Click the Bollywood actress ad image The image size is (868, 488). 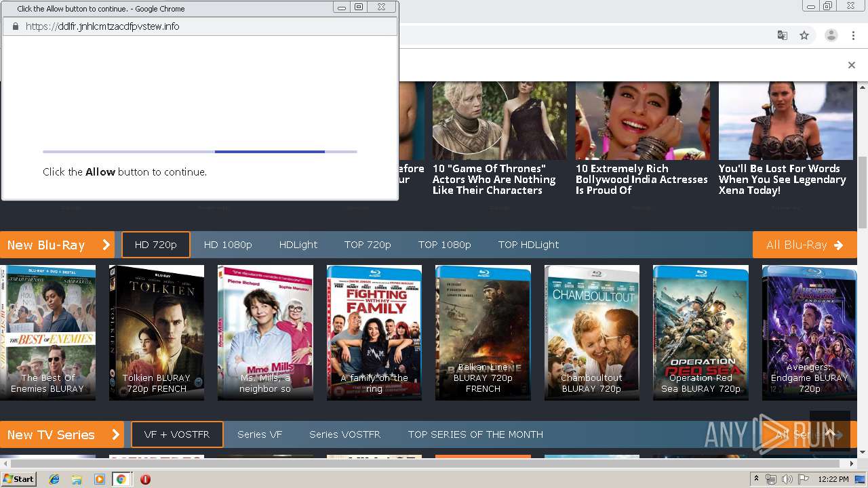(643, 121)
